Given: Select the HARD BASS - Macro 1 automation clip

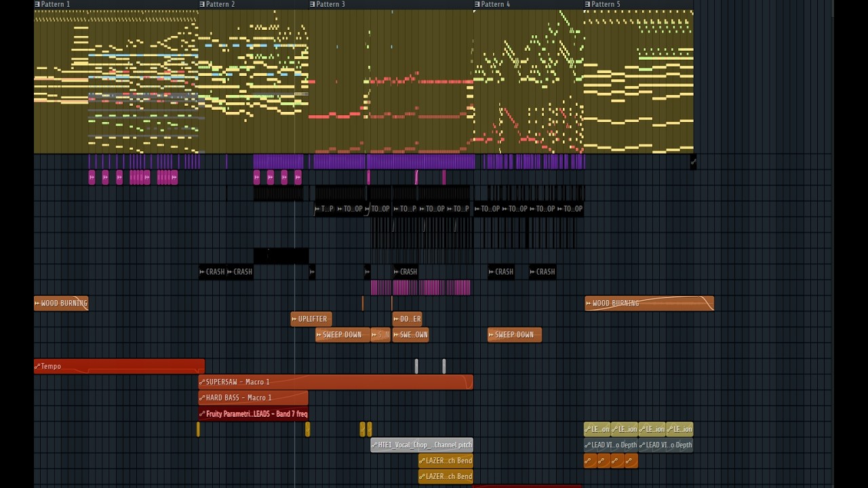Looking at the screenshot, I should pyautogui.click(x=253, y=398).
